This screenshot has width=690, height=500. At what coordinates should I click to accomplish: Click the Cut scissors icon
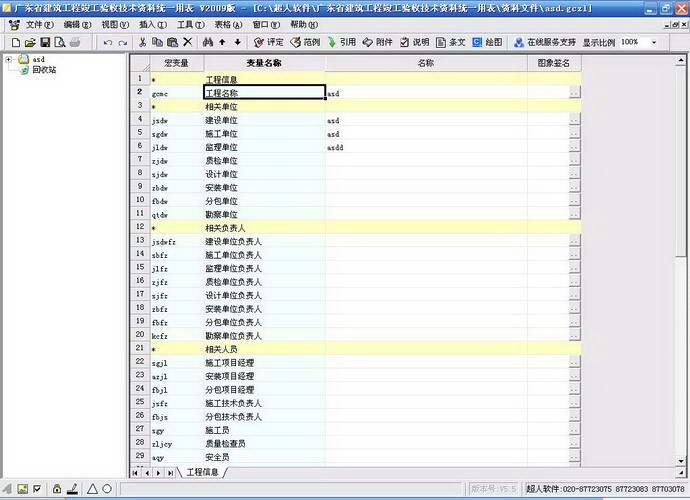(x=142, y=42)
